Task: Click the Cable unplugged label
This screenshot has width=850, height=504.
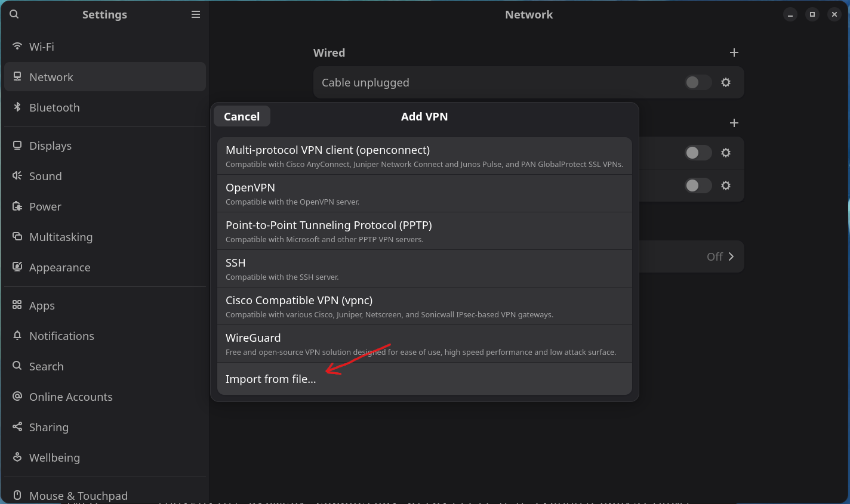Action: pos(365,82)
